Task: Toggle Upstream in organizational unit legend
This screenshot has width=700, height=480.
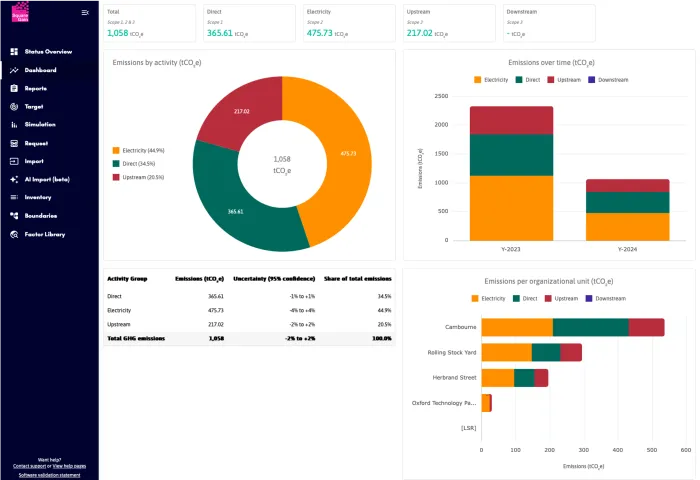Action: (561, 298)
